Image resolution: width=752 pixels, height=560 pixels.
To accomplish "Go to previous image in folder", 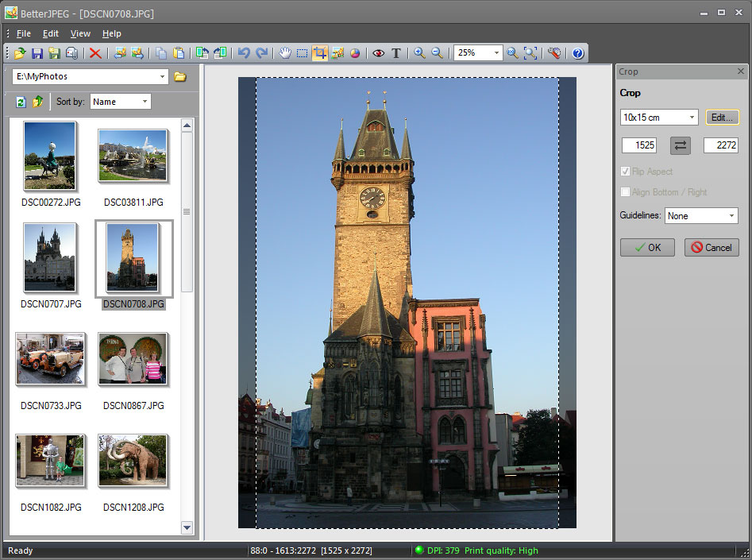I will (119, 52).
